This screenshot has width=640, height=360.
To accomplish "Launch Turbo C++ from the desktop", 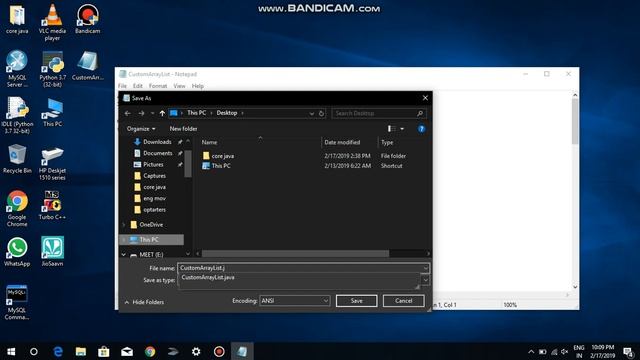I will (x=52, y=205).
